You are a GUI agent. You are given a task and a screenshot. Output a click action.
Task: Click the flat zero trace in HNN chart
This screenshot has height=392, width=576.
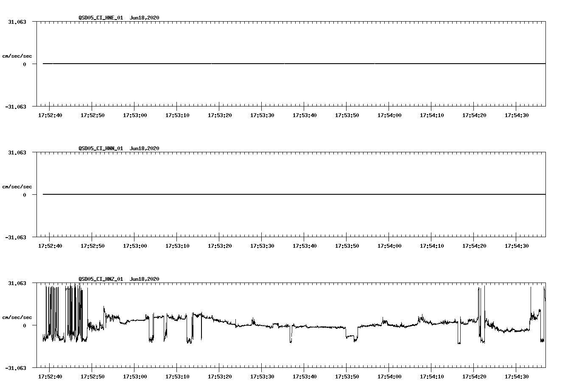click(x=294, y=194)
